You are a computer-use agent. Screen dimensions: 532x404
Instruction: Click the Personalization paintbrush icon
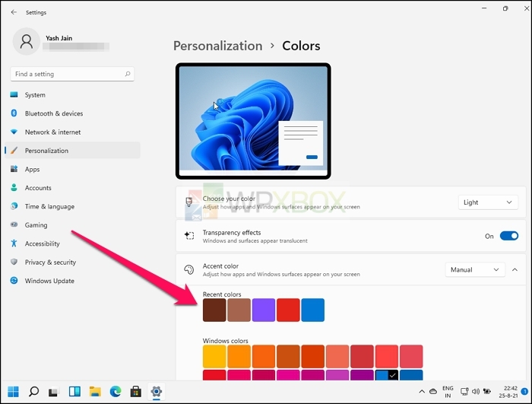point(14,150)
